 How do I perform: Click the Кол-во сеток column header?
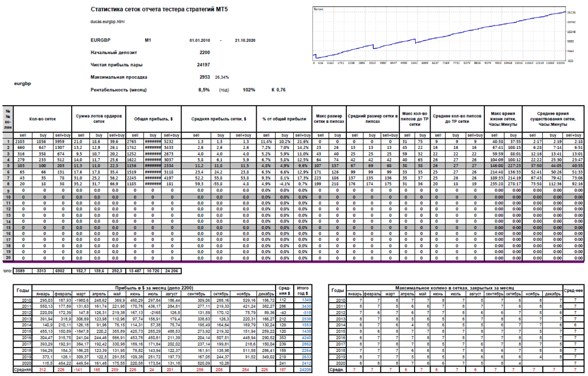click(43, 119)
